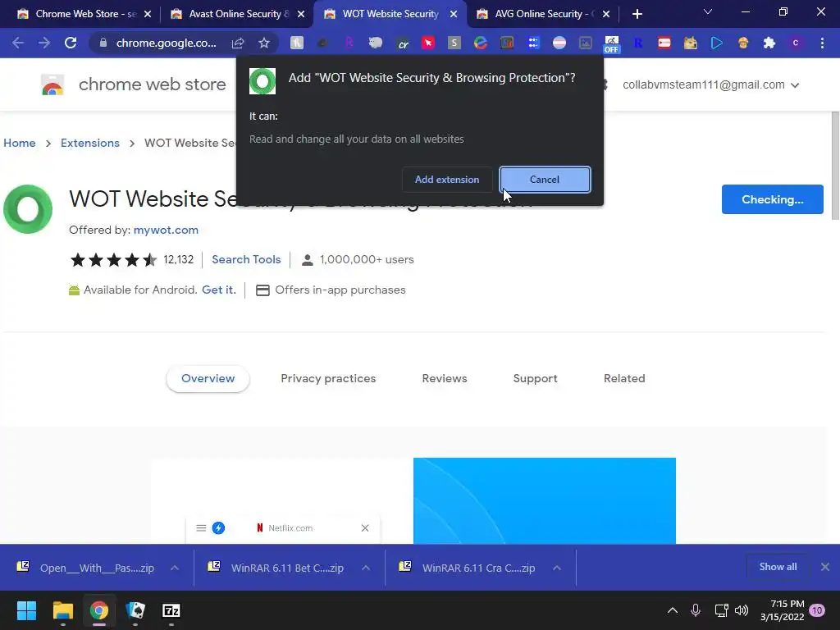The width and height of the screenshot is (840, 630).
Task: Click the 'Get it.' Android link
Action: coord(218,290)
